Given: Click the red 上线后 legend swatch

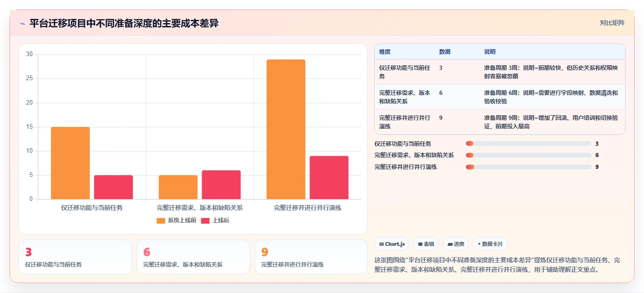Looking at the screenshot, I should coord(206,220).
